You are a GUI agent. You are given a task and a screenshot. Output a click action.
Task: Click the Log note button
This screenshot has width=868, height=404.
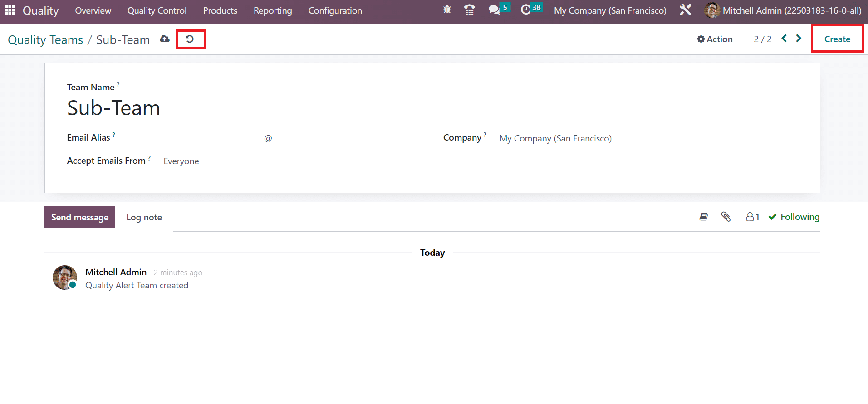click(144, 217)
